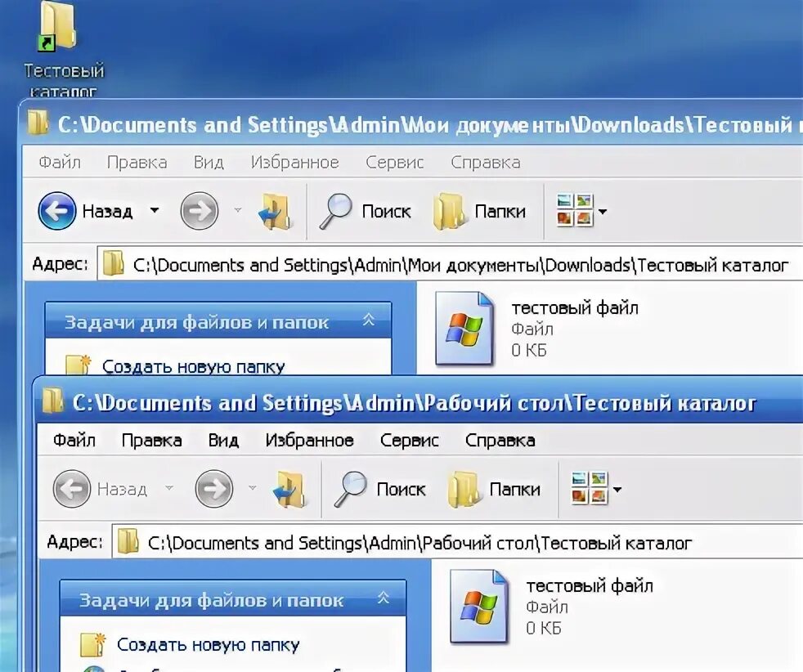The image size is (803, 672).
Task: Open Избранное menu in Рабочий стол window
Action: click(x=309, y=440)
